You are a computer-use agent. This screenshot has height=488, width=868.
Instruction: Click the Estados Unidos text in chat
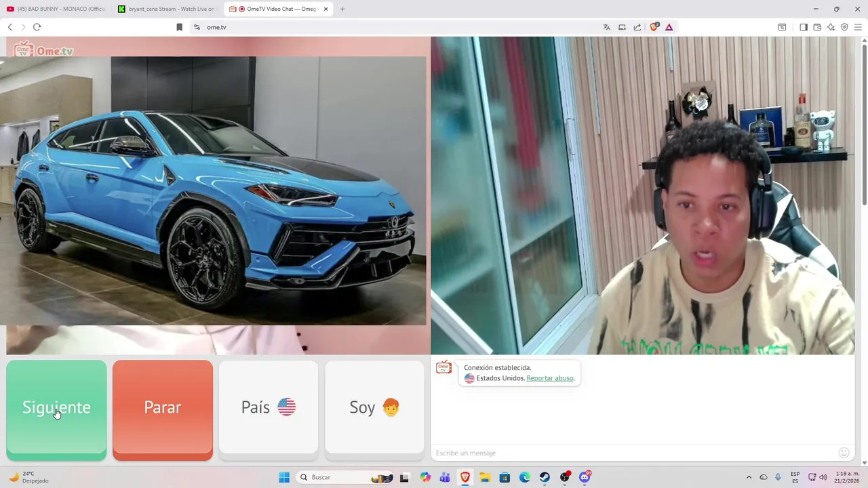(500, 378)
